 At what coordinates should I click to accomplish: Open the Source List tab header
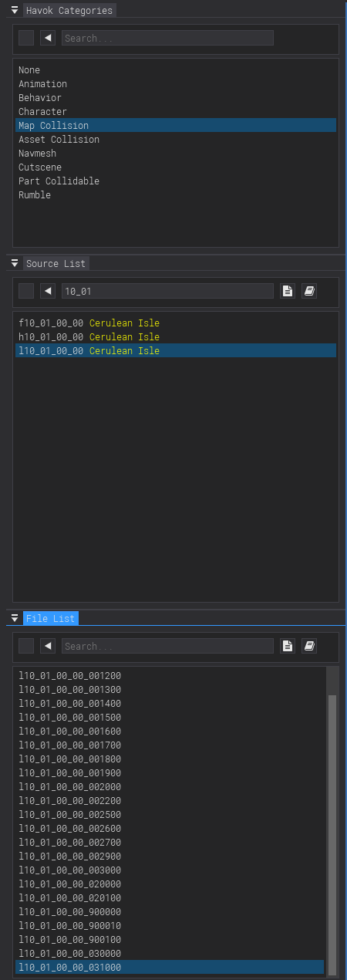pyautogui.click(x=56, y=264)
